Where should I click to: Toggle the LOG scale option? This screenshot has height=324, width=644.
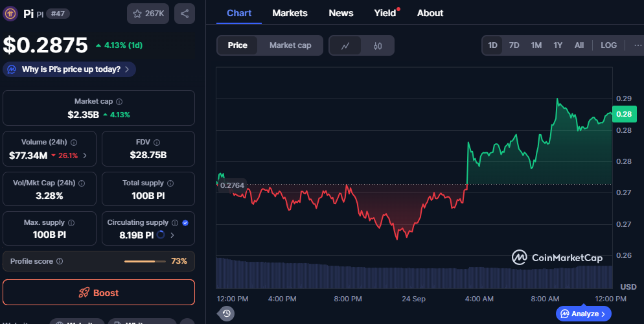(608, 45)
